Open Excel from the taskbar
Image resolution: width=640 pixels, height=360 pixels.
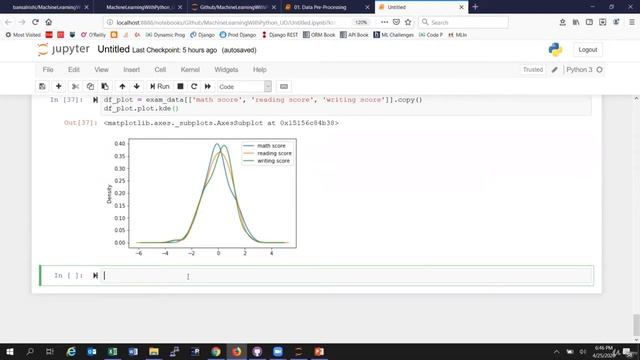click(x=112, y=351)
